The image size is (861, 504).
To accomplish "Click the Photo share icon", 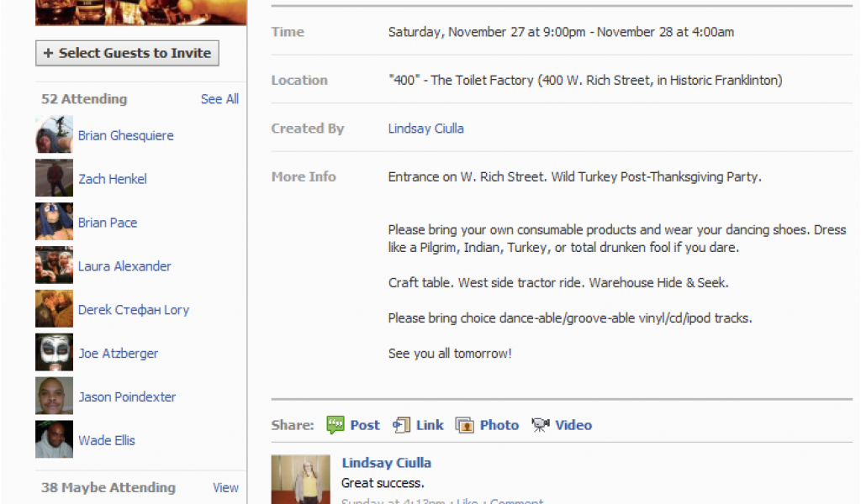I will 464,425.
